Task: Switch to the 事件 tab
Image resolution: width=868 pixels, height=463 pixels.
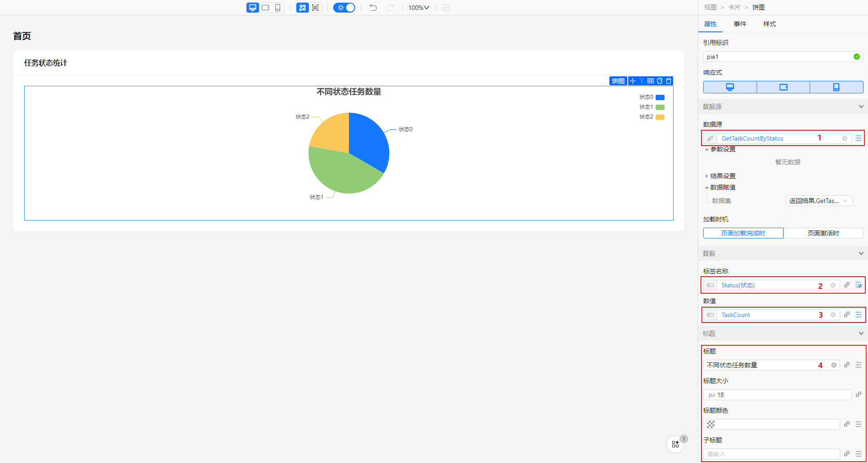Action: point(740,24)
